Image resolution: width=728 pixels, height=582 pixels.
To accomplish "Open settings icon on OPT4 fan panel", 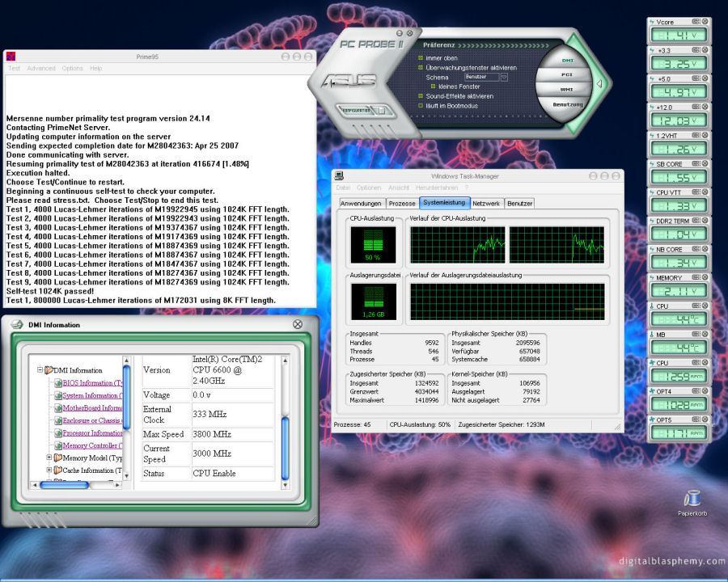I will (696, 390).
